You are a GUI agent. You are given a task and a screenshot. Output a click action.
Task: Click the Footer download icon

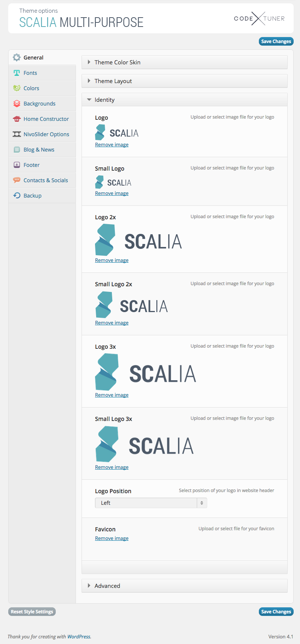[x=16, y=165]
